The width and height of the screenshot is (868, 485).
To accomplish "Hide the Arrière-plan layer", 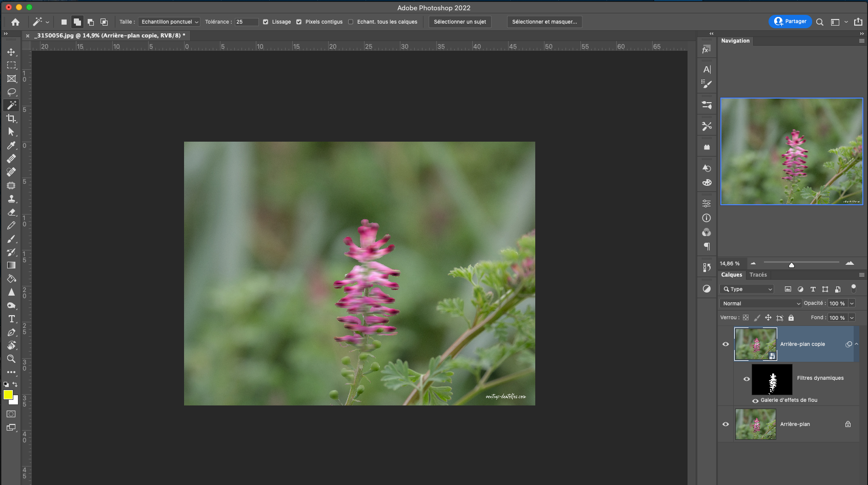I will (x=725, y=424).
